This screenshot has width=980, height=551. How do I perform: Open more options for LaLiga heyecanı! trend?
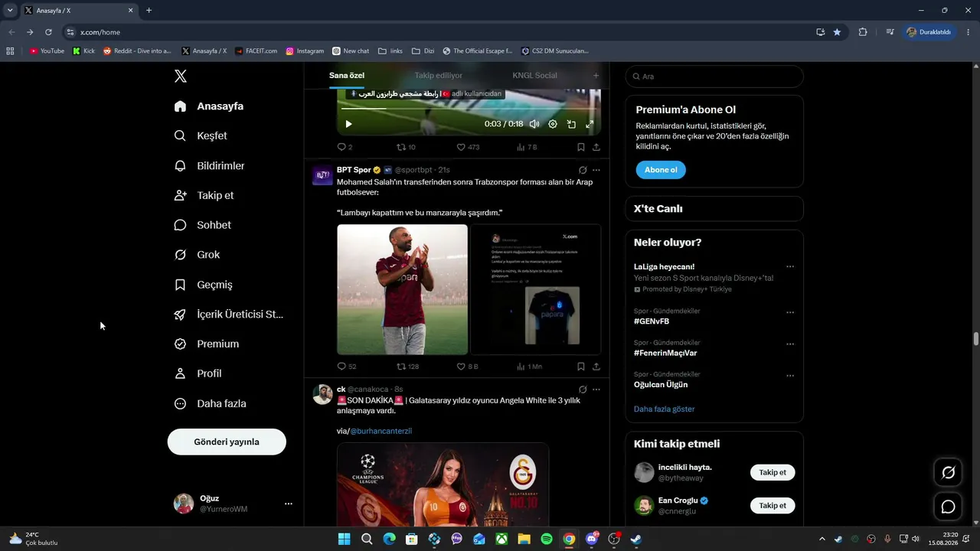tap(790, 267)
